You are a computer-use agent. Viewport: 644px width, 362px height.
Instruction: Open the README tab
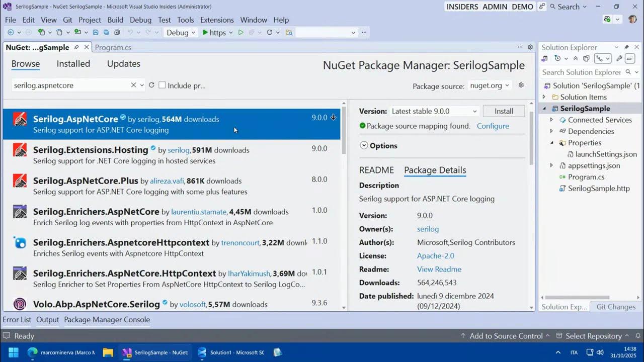coord(376,170)
